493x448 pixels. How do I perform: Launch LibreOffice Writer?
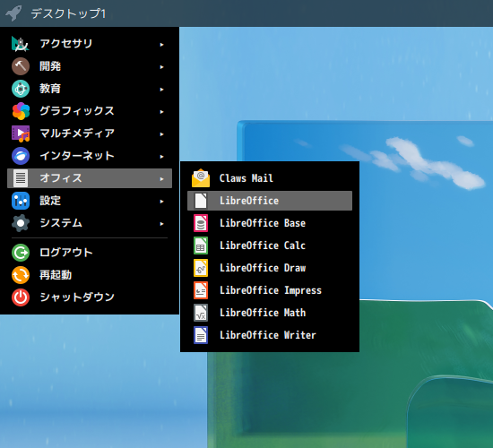(270, 335)
